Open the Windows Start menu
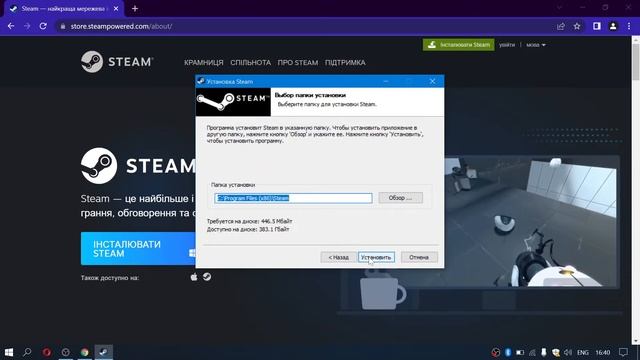This screenshot has width=640, height=360. pyautogui.click(x=9, y=352)
